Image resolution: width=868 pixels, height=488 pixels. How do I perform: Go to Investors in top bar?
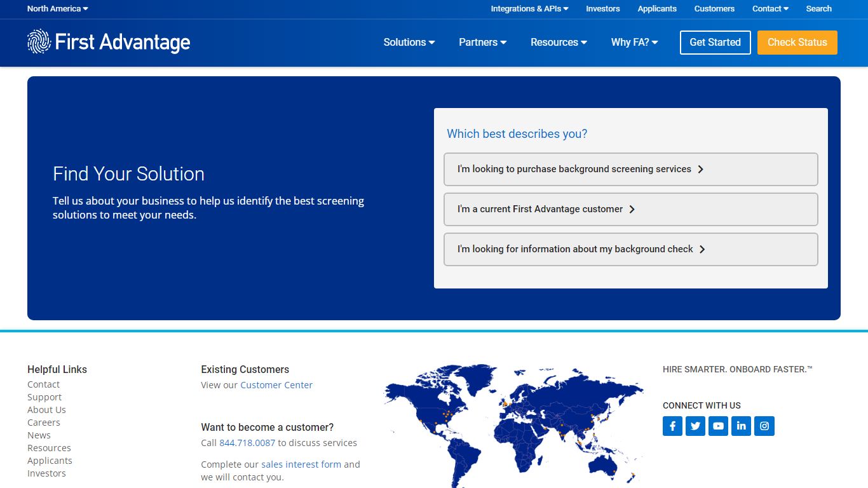(603, 9)
